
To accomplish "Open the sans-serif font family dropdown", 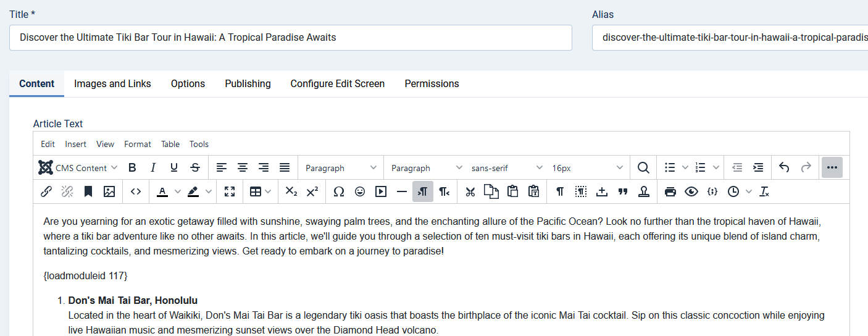I will coord(506,167).
